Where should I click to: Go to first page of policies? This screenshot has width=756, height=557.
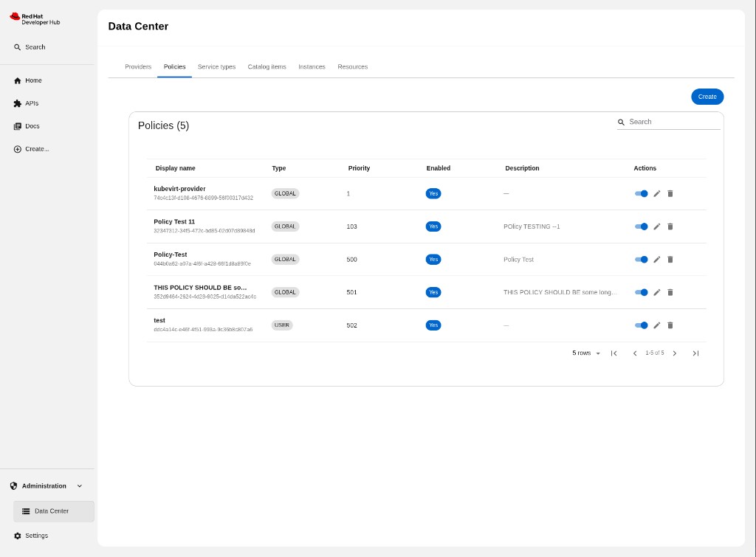614,353
